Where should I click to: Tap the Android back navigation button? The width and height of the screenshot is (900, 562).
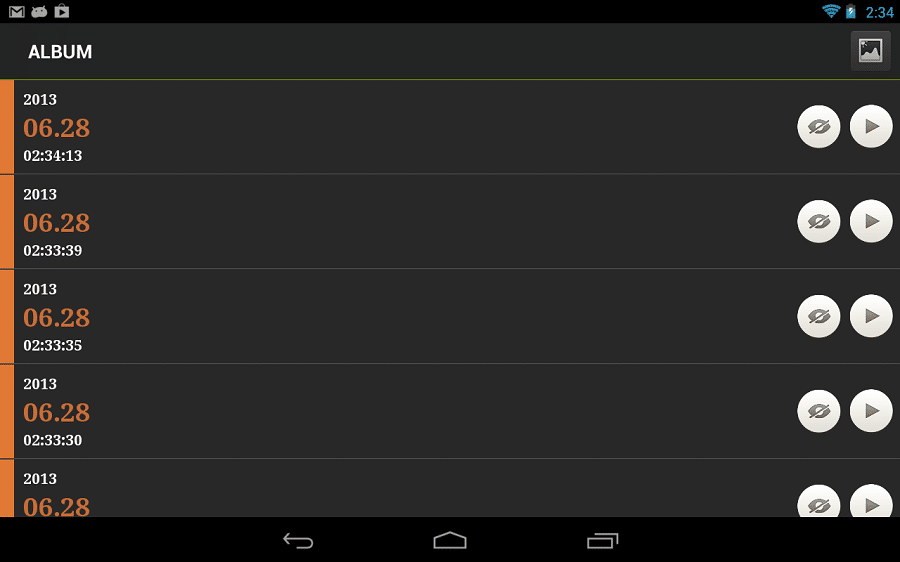click(298, 540)
